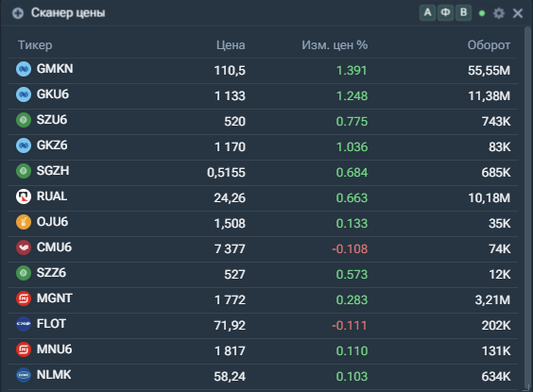Click the OJU6 orange logo icon
Screen dimensions: 533x392
tap(24, 222)
